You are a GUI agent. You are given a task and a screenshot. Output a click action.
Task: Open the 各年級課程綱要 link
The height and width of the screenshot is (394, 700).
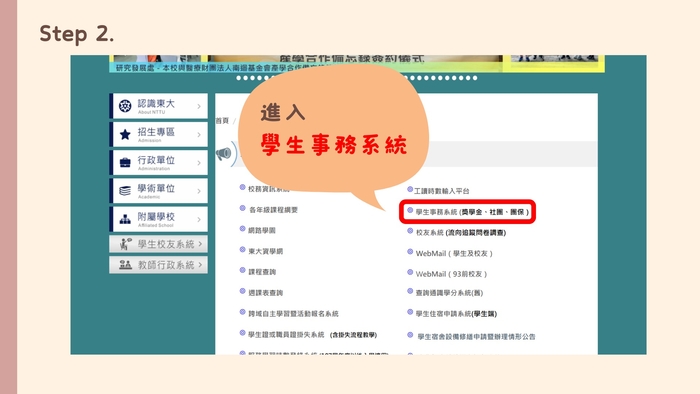273,210
